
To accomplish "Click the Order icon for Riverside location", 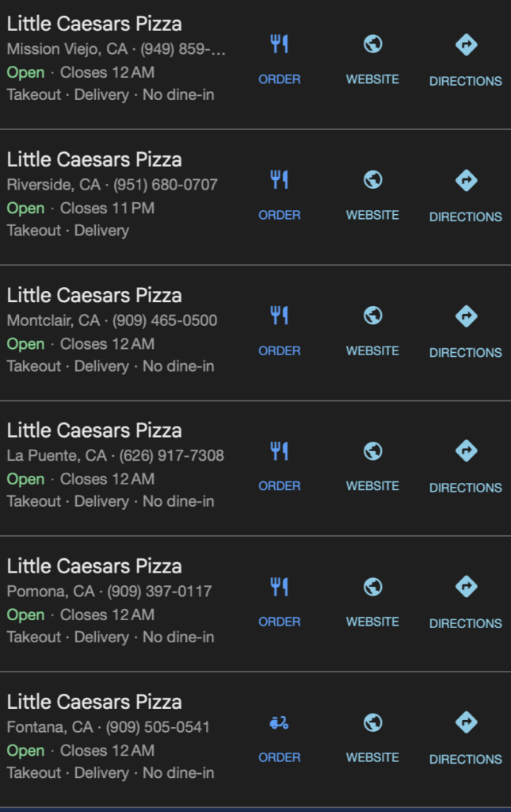I will 280,180.
